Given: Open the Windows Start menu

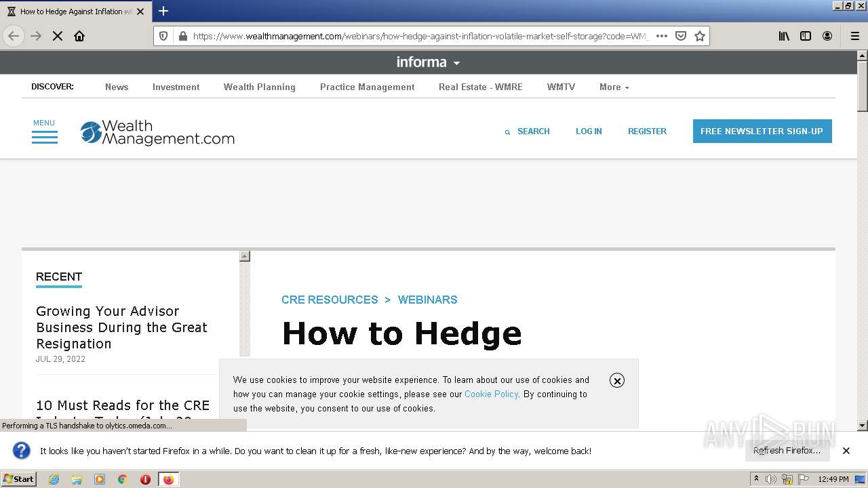Looking at the screenshot, I should click(18, 479).
